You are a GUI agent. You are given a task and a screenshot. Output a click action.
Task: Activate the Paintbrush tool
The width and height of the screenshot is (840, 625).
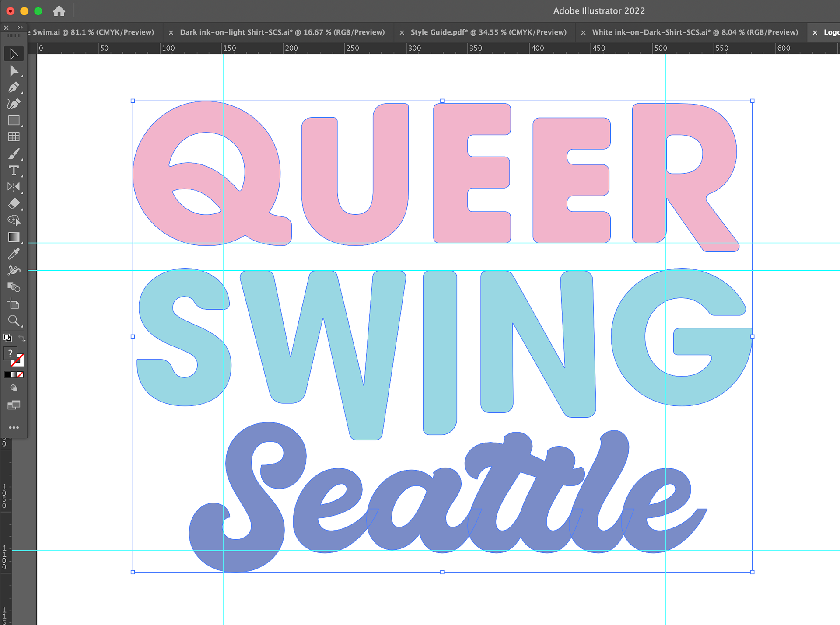pos(14,154)
